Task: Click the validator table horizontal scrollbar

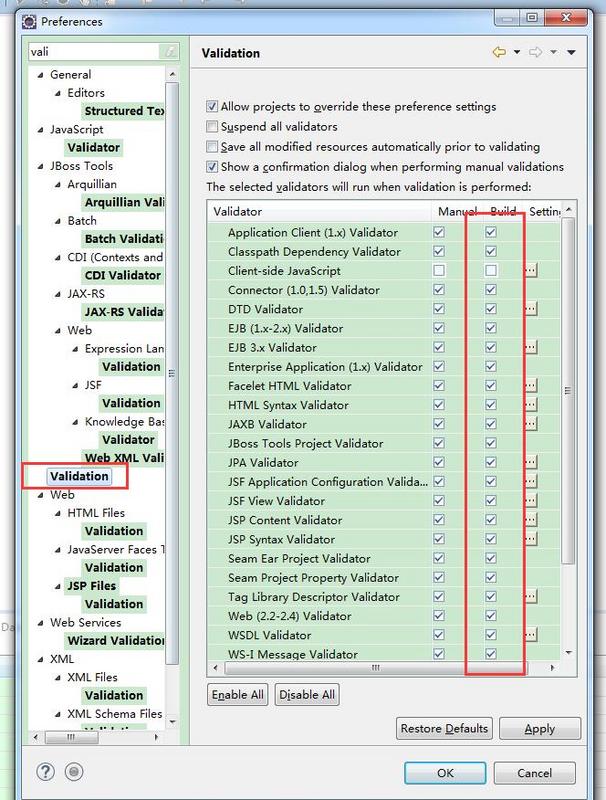Action: (376, 667)
